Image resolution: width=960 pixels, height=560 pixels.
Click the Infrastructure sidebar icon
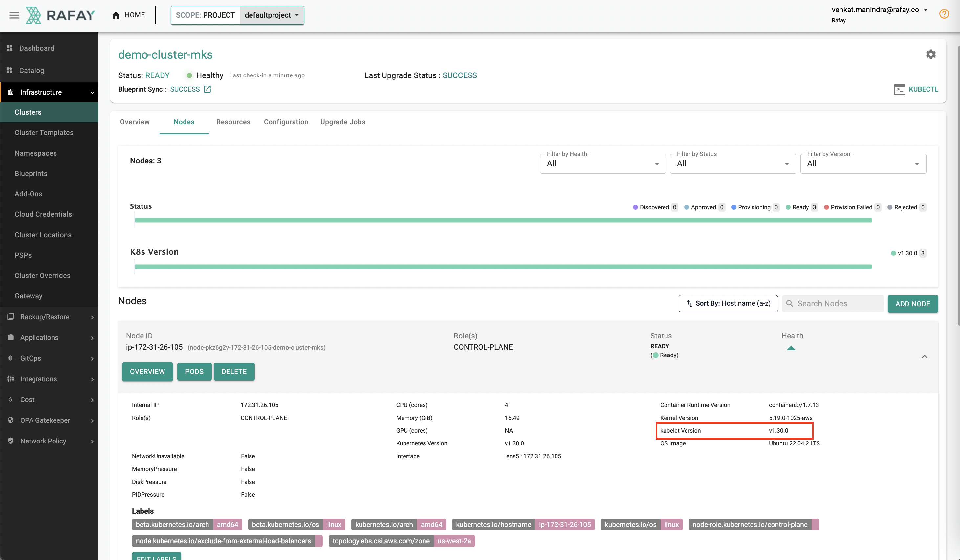click(11, 92)
